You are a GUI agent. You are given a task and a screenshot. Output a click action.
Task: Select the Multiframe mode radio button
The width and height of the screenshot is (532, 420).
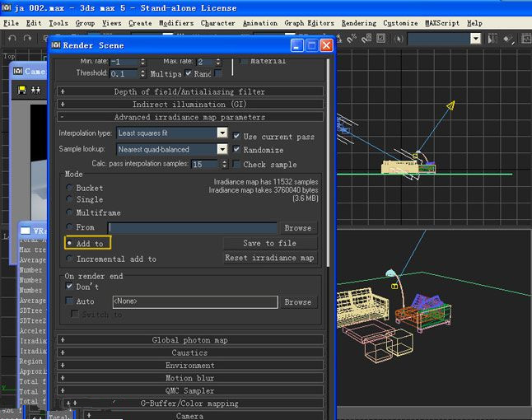[69, 212]
